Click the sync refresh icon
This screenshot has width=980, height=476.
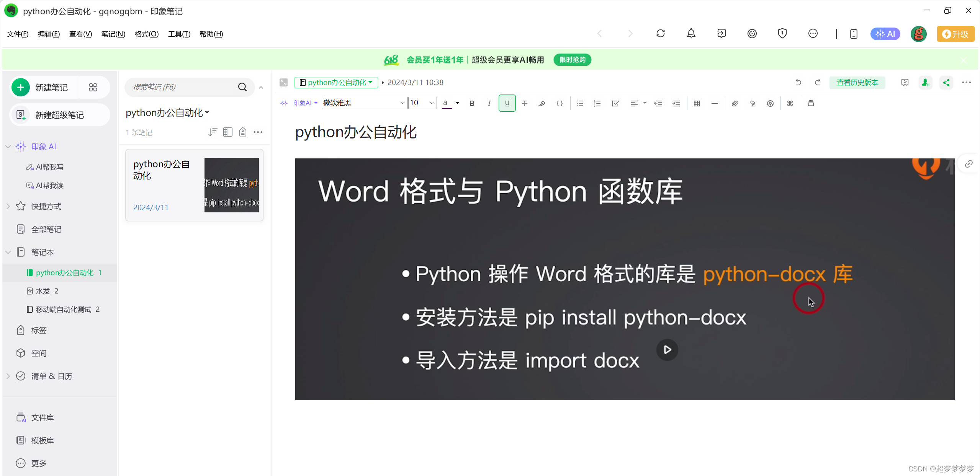pyautogui.click(x=660, y=34)
